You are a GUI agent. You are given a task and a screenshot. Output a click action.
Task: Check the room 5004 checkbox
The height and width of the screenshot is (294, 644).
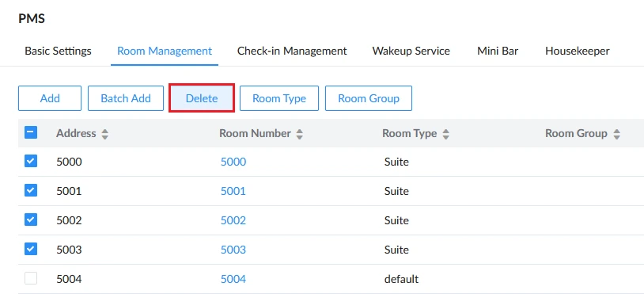point(31,278)
